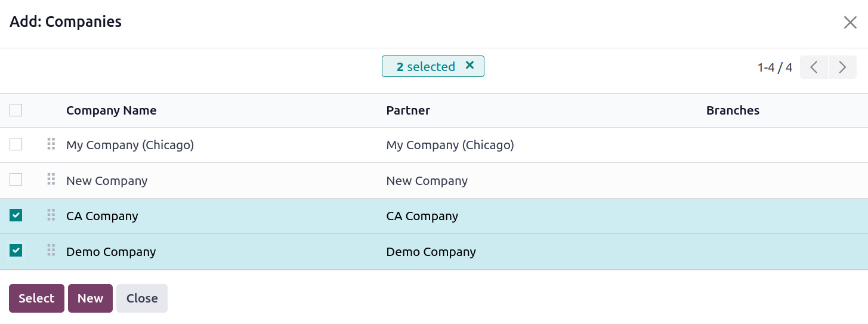Uncheck the Demo Company checkbox
Viewport: 868px width, 324px height.
pyautogui.click(x=16, y=251)
